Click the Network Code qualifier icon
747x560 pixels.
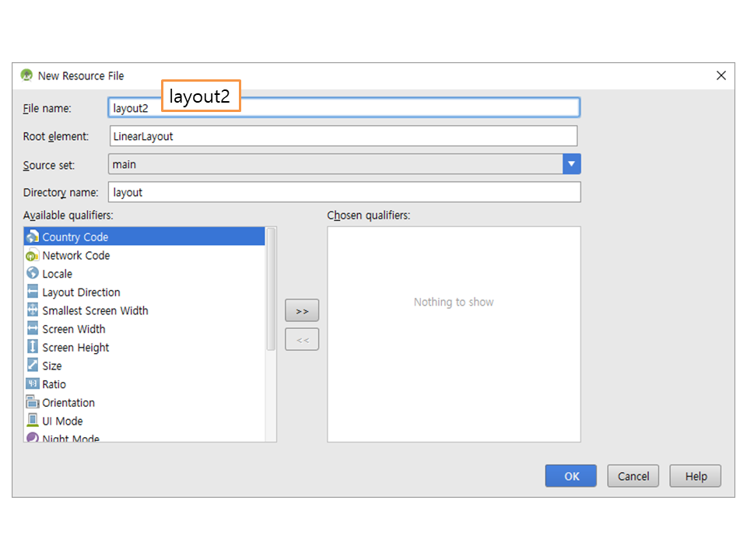click(32, 255)
